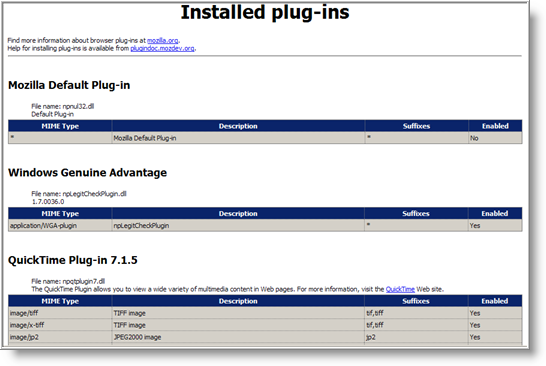This screenshot has width=546, height=366.
Task: Click the Yes cell in image/x-tiff row
Action: pos(495,325)
